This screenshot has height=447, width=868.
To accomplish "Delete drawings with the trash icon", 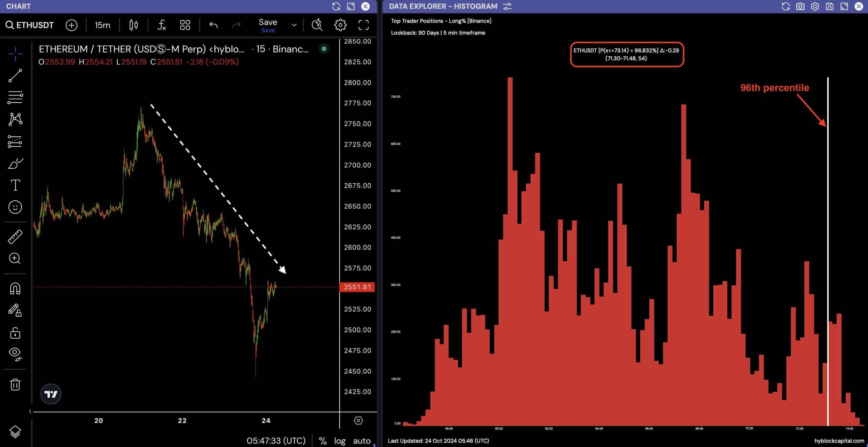I will pyautogui.click(x=15, y=385).
